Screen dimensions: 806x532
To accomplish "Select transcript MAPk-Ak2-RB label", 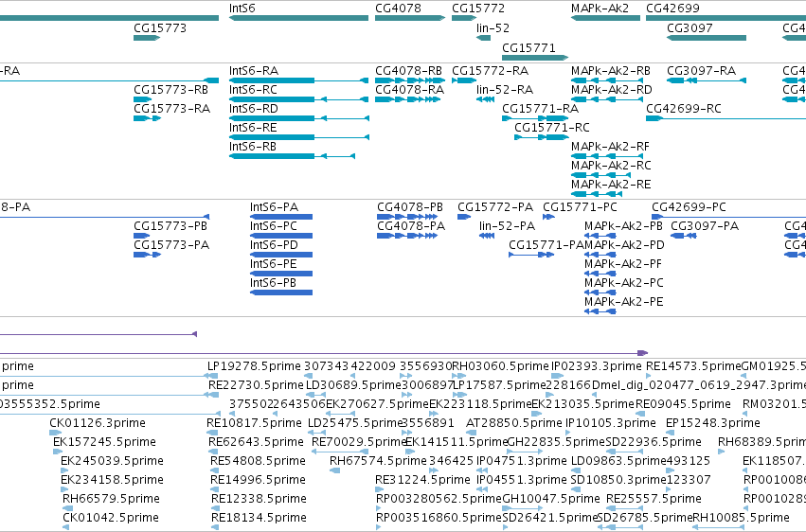I will coord(611,71).
